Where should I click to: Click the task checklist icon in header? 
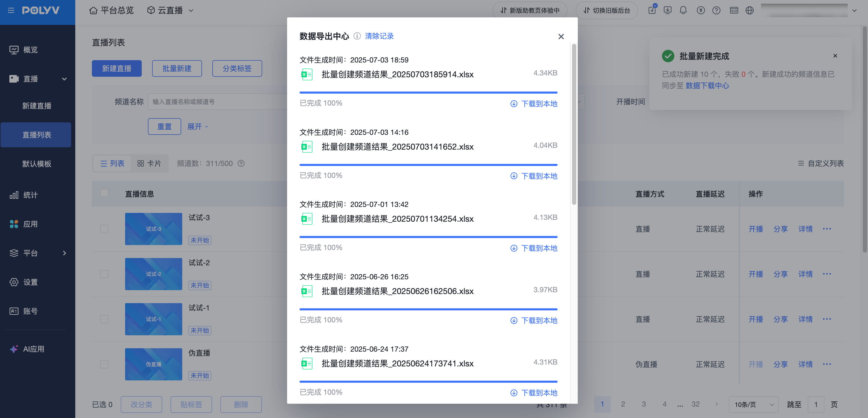click(x=652, y=9)
